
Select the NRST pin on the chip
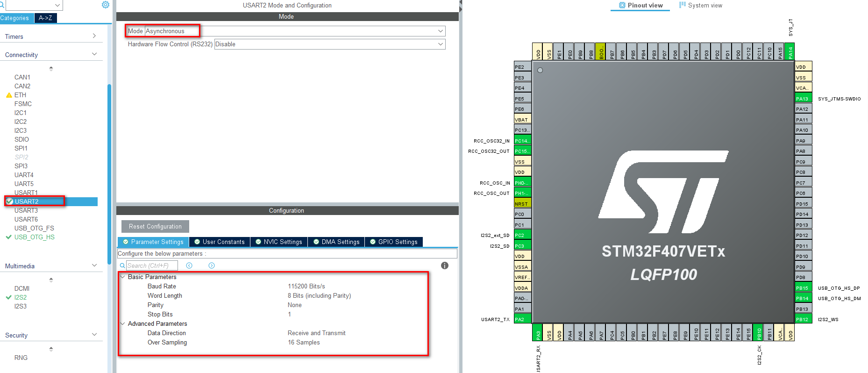[522, 203]
